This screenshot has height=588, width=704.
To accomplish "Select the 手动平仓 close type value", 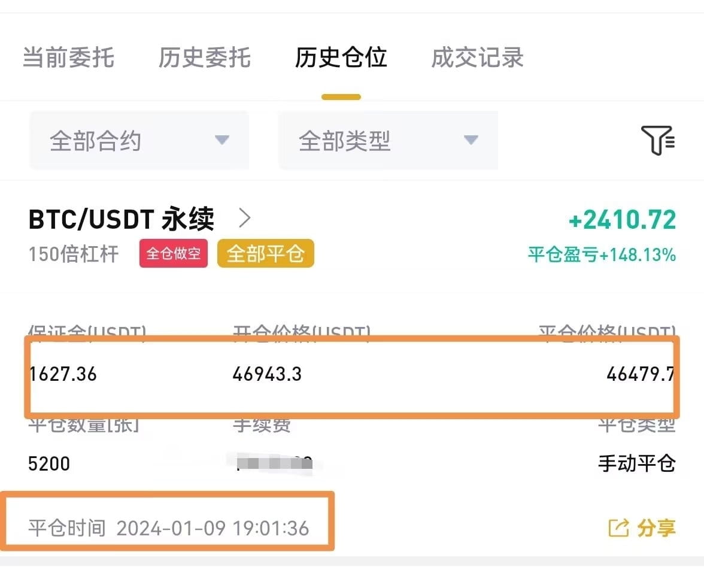I will pyautogui.click(x=637, y=463).
